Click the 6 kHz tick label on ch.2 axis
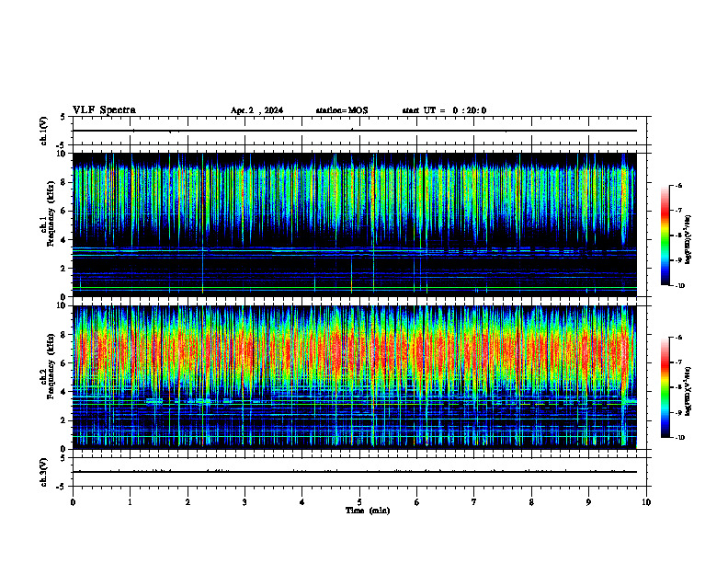 click(64, 363)
